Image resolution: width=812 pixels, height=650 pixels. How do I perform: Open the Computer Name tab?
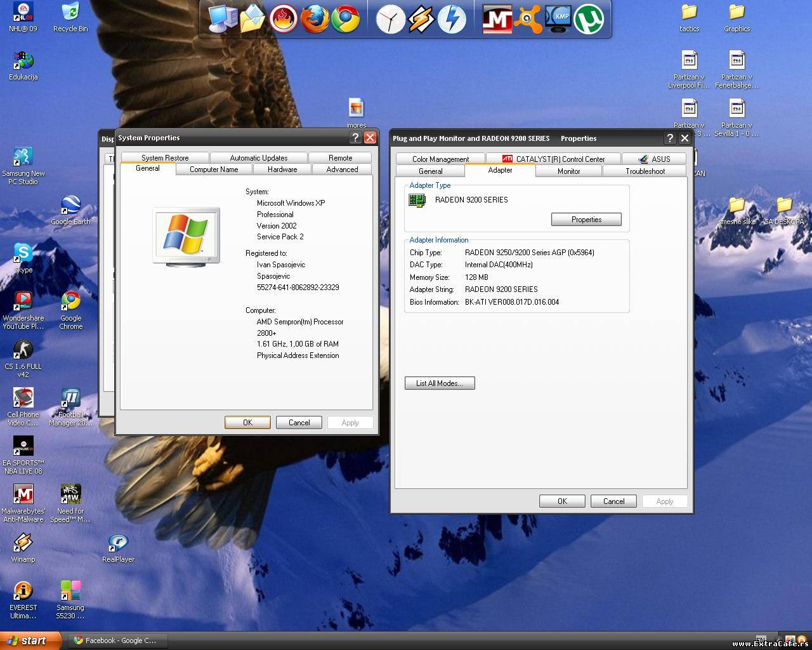point(214,169)
